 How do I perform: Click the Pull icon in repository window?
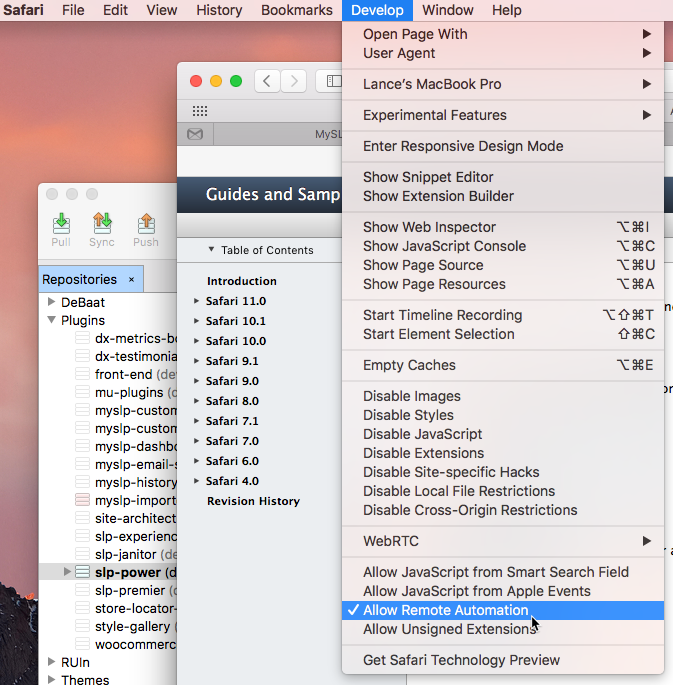tap(61, 224)
